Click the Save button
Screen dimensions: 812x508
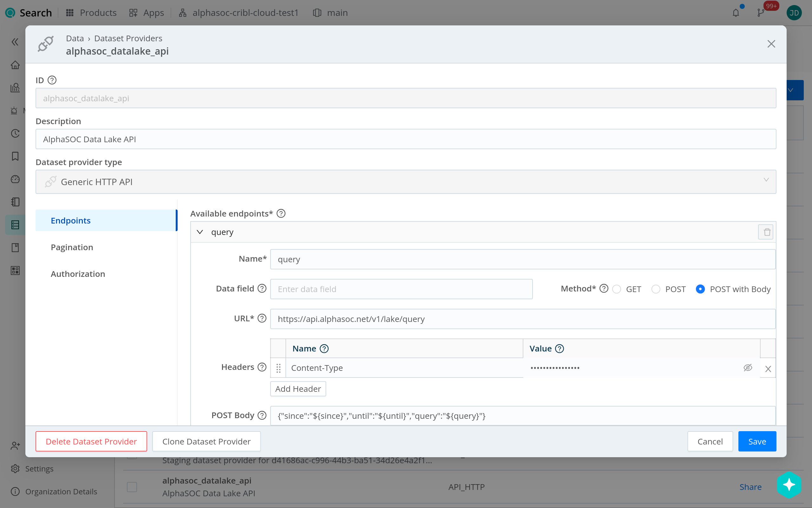pyautogui.click(x=757, y=441)
